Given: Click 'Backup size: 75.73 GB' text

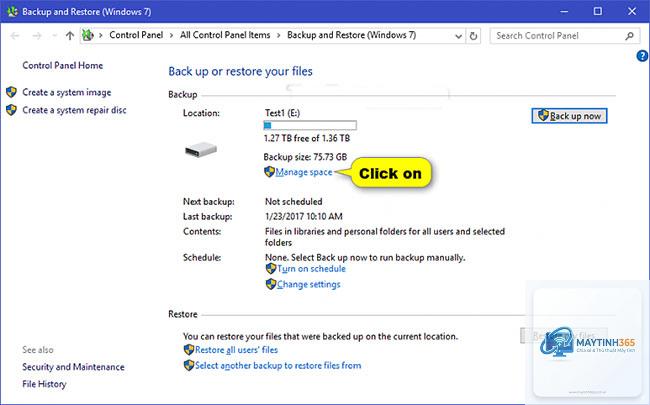Looking at the screenshot, I should 306,157.
